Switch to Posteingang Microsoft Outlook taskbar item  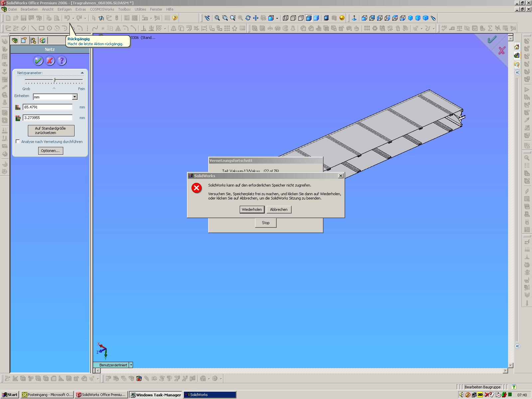pos(47,395)
